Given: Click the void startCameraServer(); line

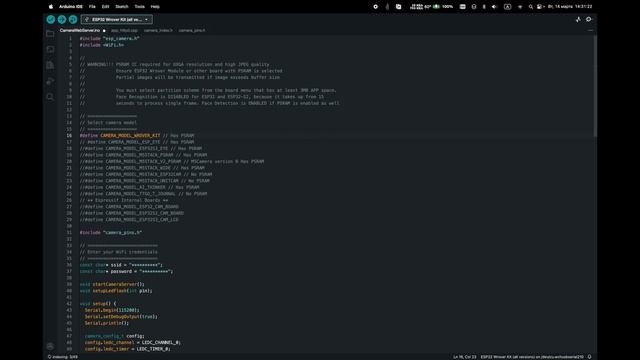Looking at the screenshot, I should click(112, 284).
